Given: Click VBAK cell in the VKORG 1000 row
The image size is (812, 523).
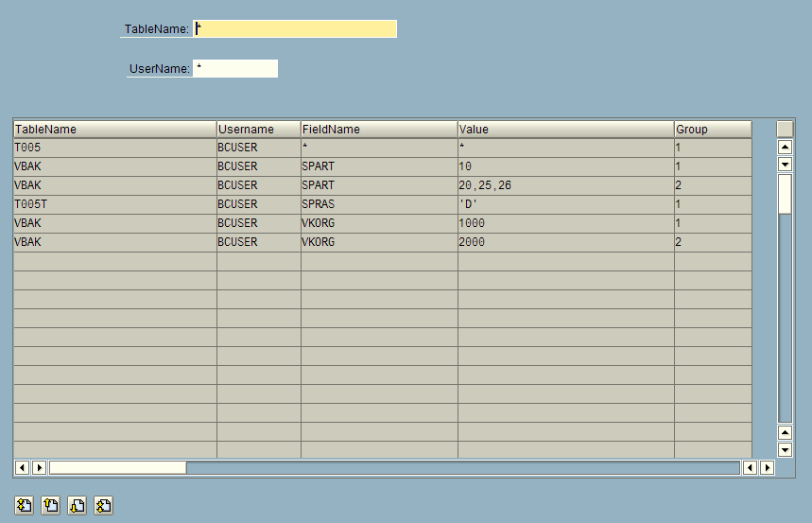Looking at the screenshot, I should (x=115, y=223).
